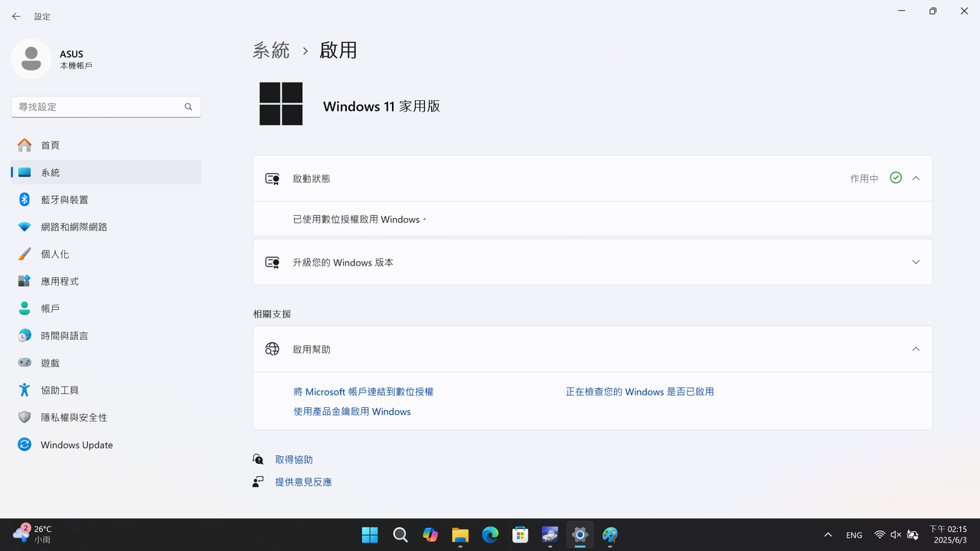Click the ASUS 本機帳戶 name text
980x551 pixels.
click(77, 60)
